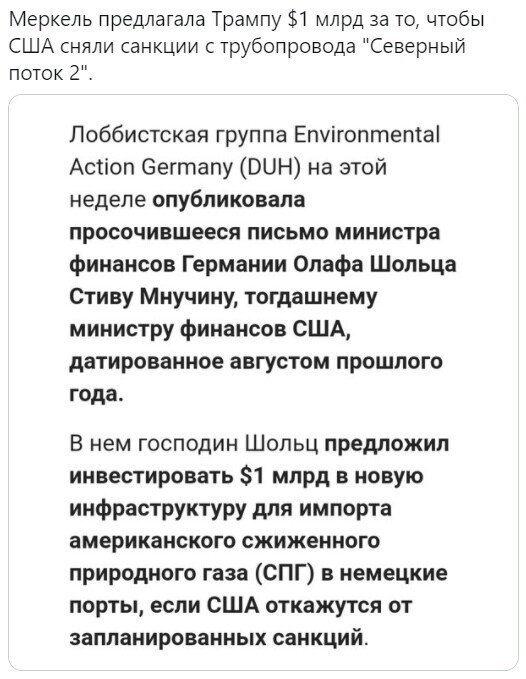Click the bold word "опубликовала"
Image resolution: width=526 pixels, height=679 pixels.
229,200
